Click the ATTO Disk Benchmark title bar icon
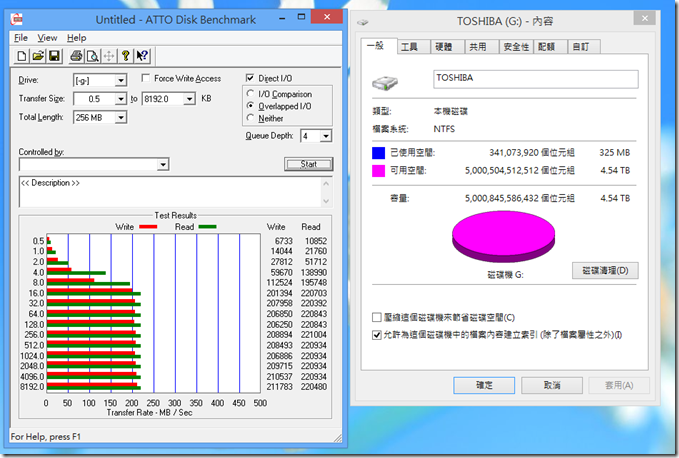Screen dimensions: 679x458 click(17, 19)
